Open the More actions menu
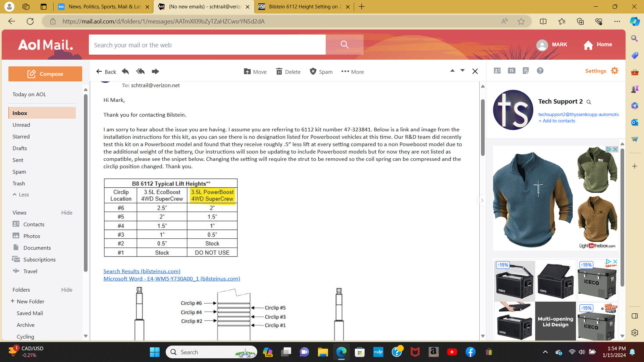 (x=352, y=71)
